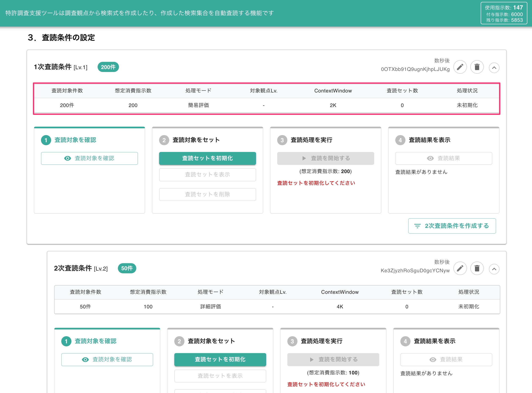Collapse the 1次査読条件 panel chevron
Screen dimensions: 532x393
[494, 68]
